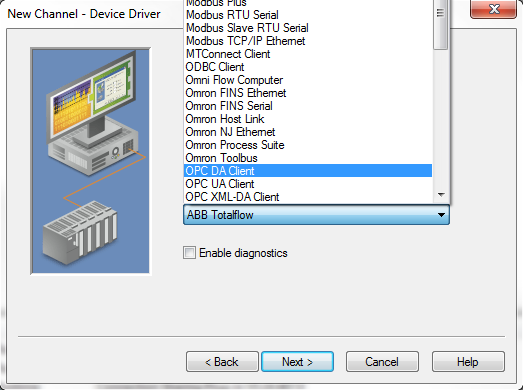Click the list scroll-down arrow
The height and width of the screenshot is (390, 523).
441,195
